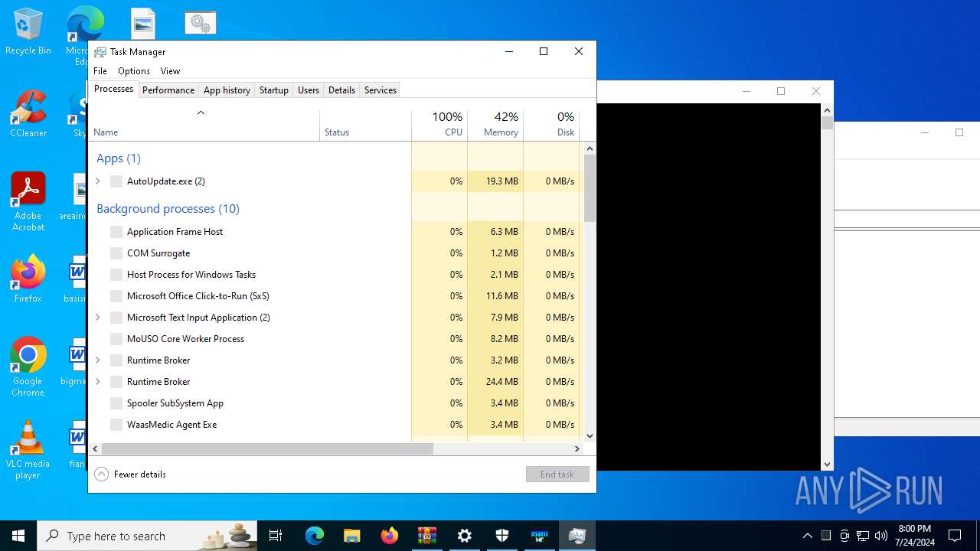Screen dimensions: 980x551
Task: Collapse to Fewer details view
Action: pyautogui.click(x=130, y=474)
